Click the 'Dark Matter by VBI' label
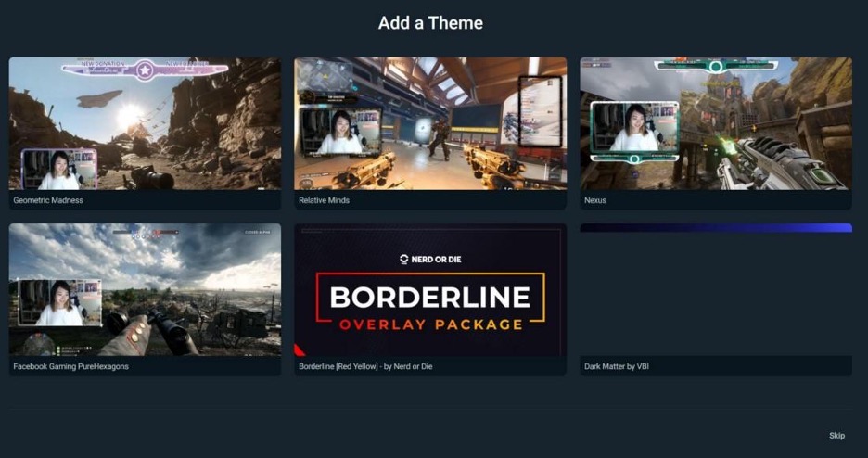 617,366
